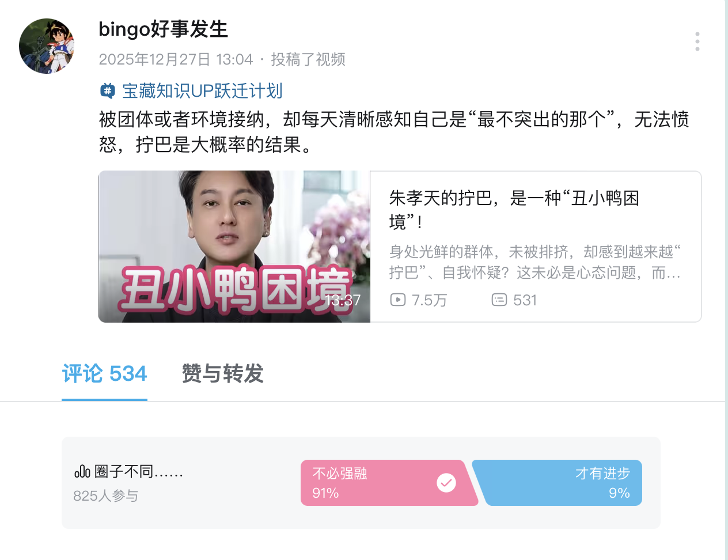
Task: Click the 丑小鸭困境 video thumbnail
Action: point(234,247)
